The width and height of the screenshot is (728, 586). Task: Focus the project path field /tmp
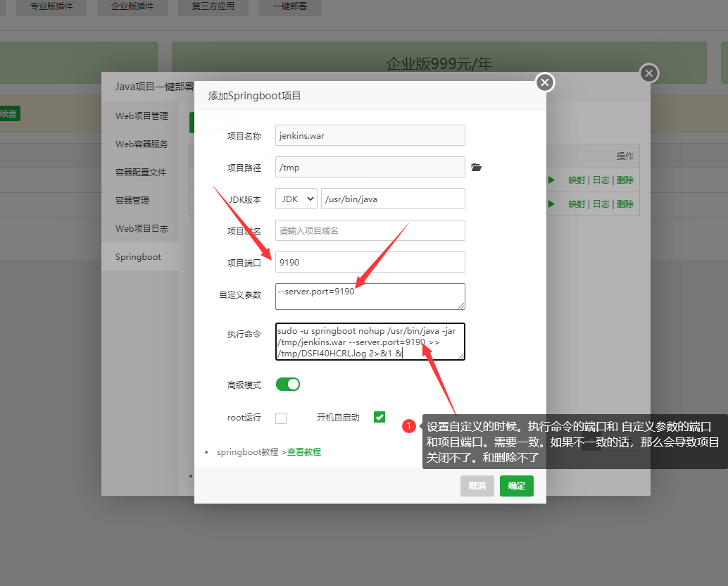point(370,167)
